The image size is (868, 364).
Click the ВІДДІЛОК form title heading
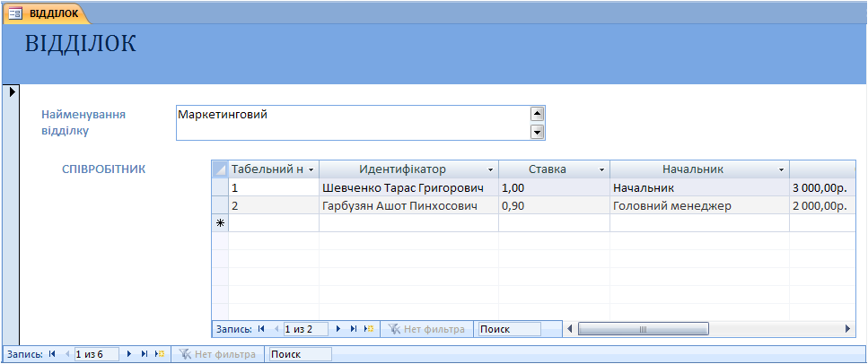point(80,43)
